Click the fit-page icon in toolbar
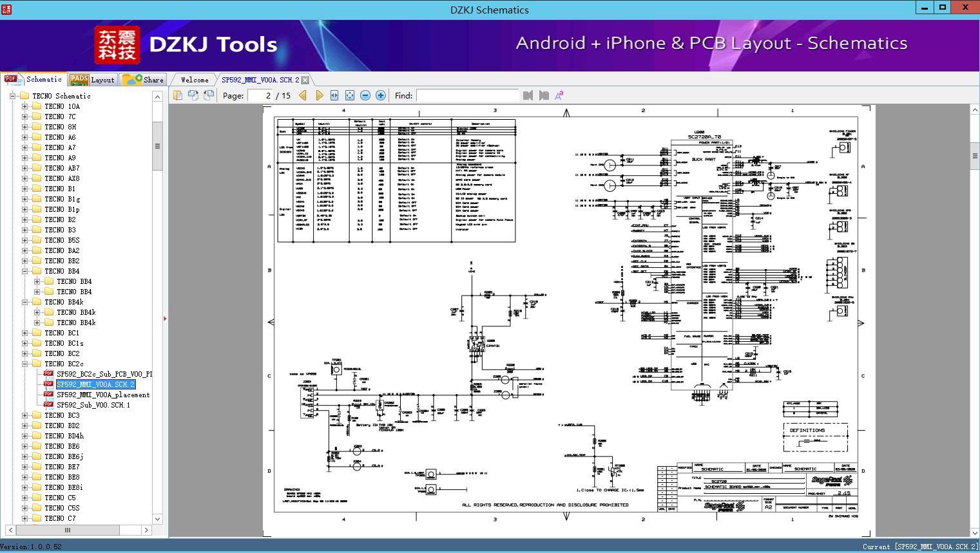 point(350,95)
